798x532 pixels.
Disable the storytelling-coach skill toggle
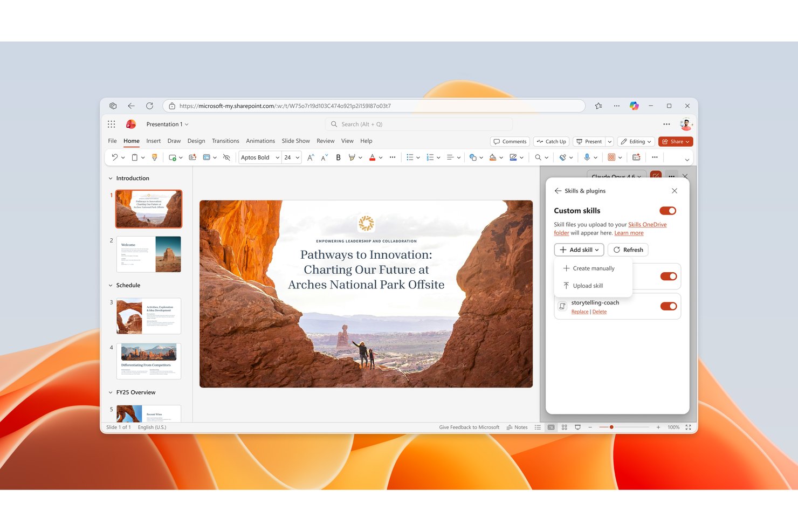click(669, 306)
